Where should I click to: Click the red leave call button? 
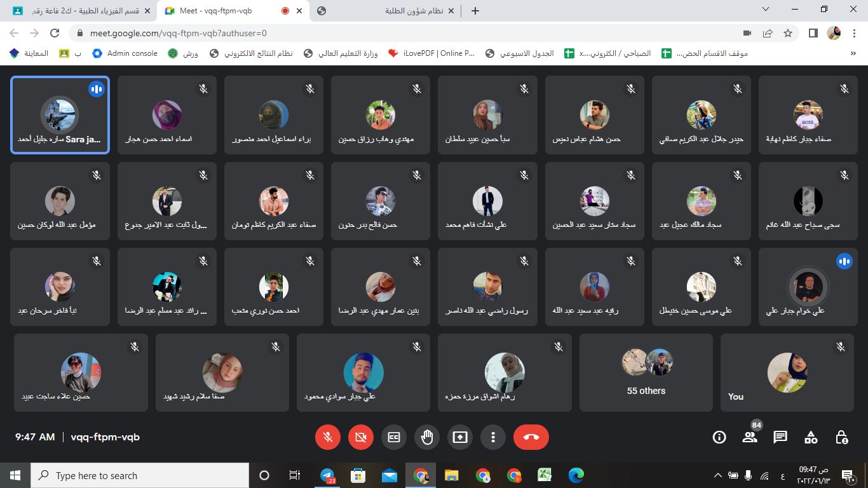coord(531,437)
